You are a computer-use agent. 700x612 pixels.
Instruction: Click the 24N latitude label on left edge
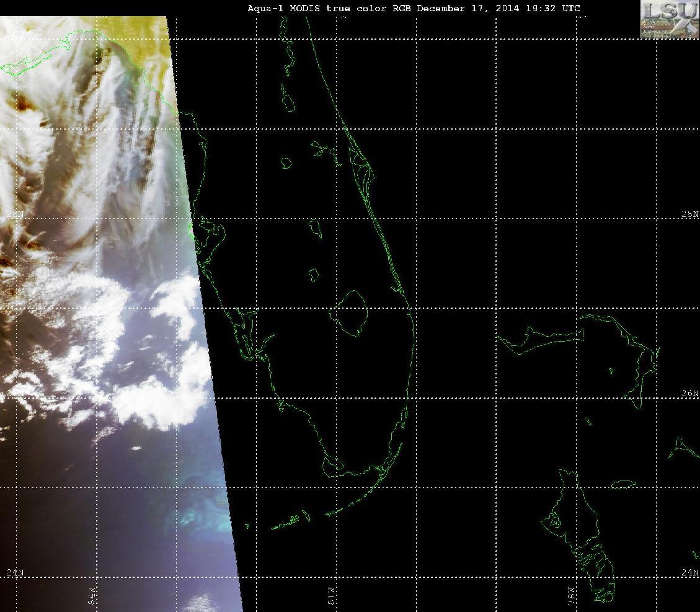coord(15,573)
